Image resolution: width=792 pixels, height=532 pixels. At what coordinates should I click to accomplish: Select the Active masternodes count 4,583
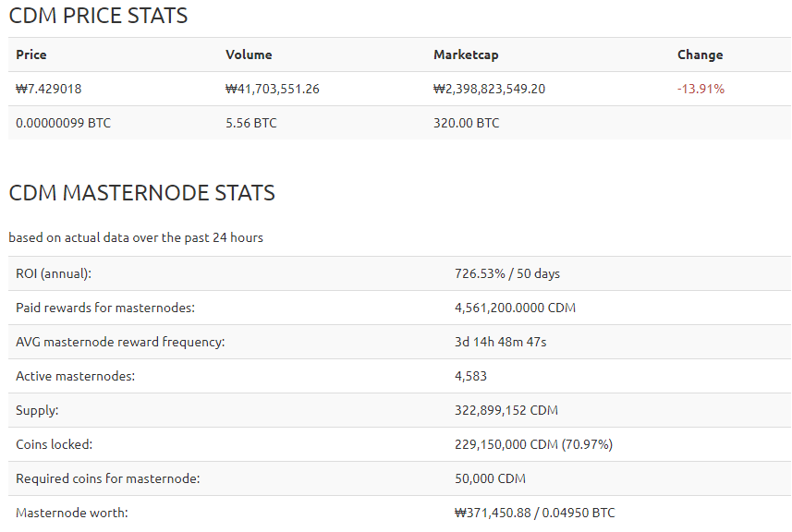click(470, 376)
